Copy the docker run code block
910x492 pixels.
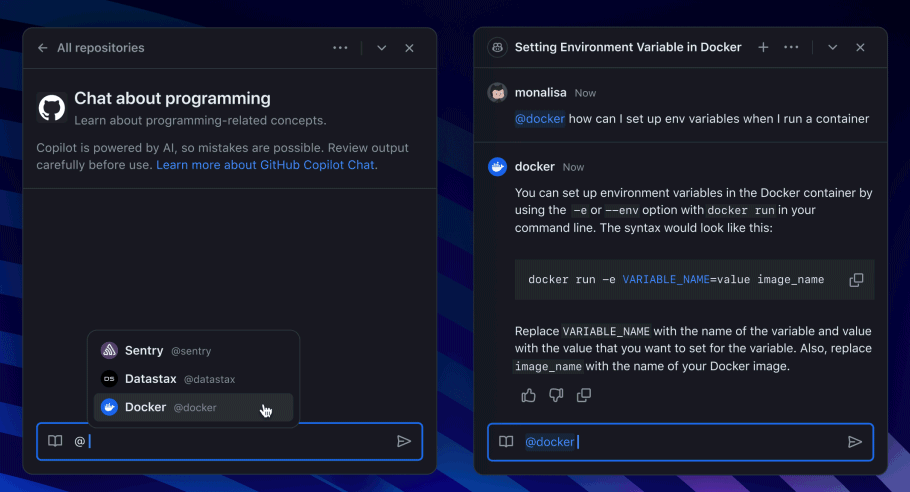tap(856, 280)
